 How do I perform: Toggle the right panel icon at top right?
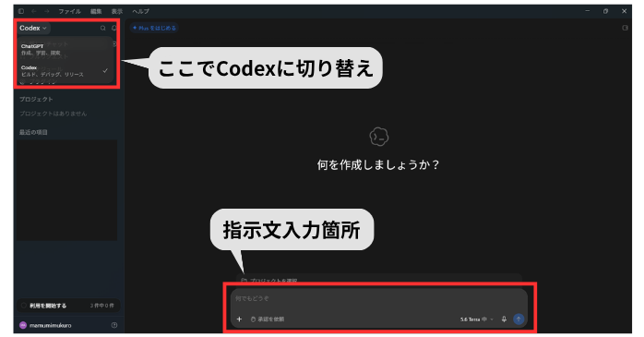(x=626, y=28)
